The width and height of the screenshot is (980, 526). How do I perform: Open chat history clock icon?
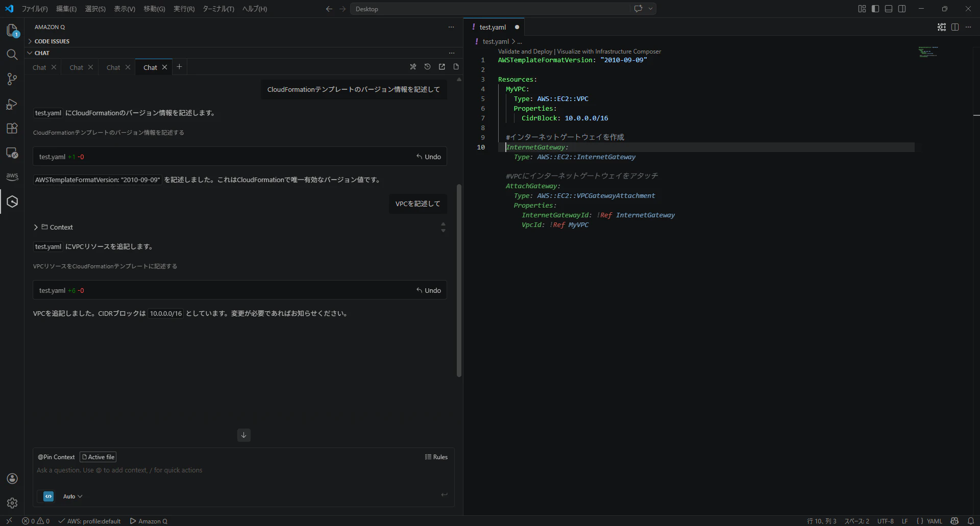point(427,67)
